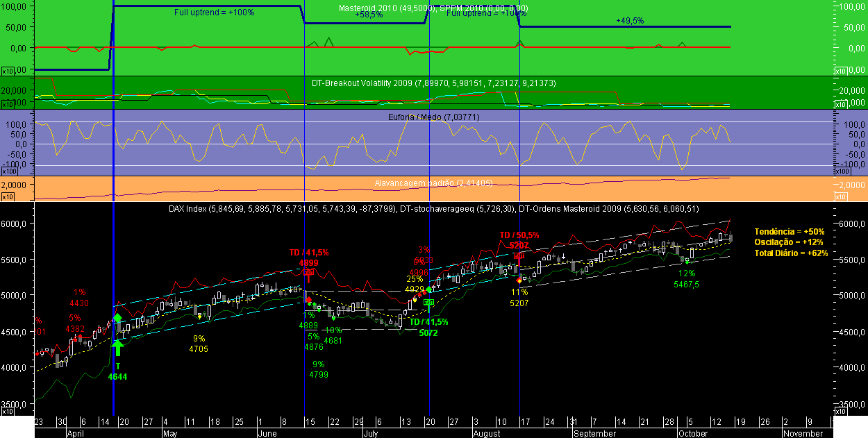Click the yellow 4705 price label

tap(199, 349)
